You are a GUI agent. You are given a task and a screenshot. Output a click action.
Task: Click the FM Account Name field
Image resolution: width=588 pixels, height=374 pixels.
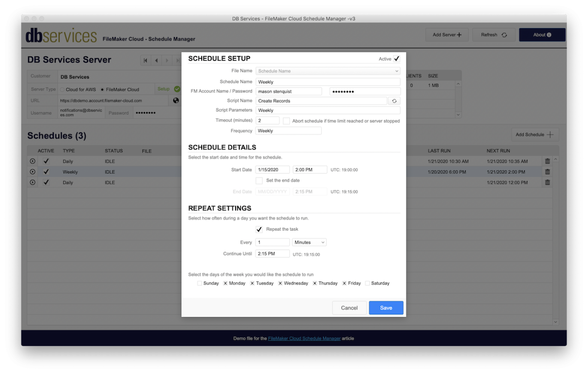click(x=288, y=91)
